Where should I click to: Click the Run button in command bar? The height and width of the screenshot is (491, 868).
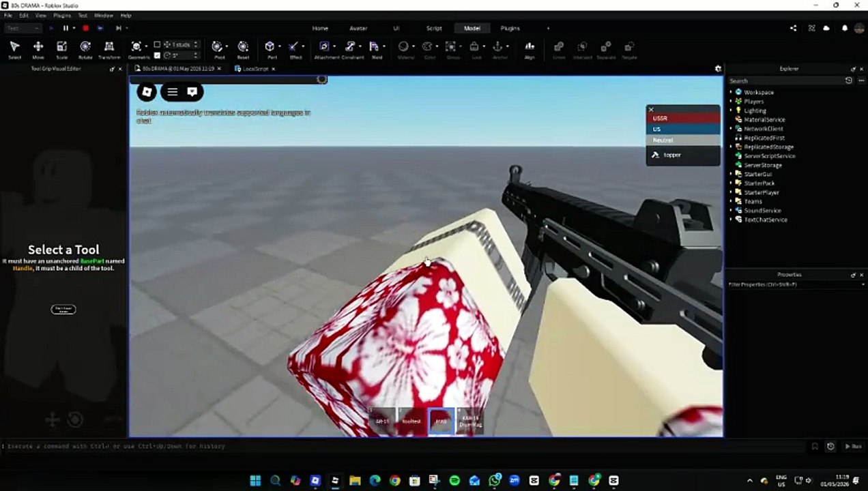(853, 446)
